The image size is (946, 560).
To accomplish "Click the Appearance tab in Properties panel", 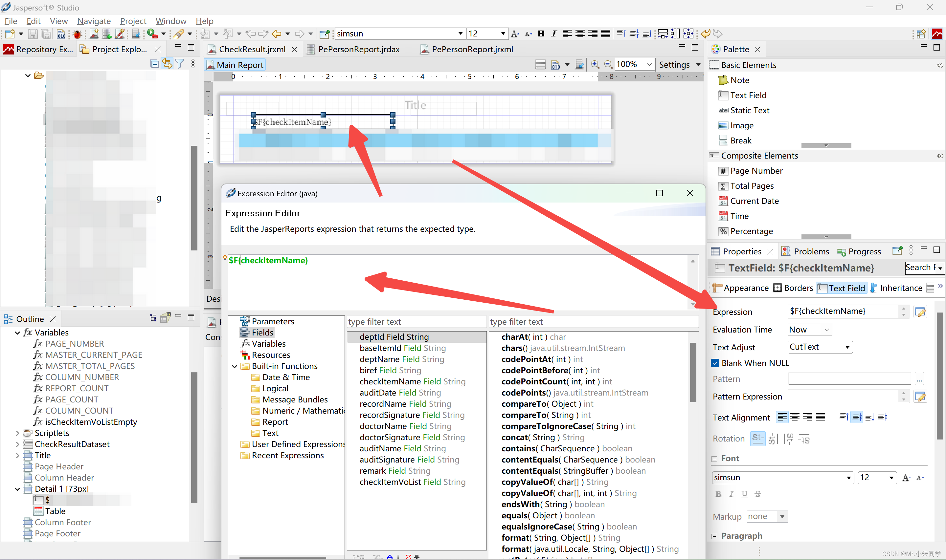I will [x=746, y=288].
